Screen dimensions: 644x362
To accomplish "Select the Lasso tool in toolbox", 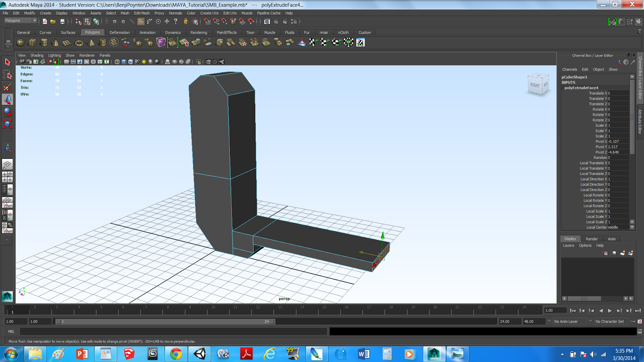I will (x=7, y=74).
